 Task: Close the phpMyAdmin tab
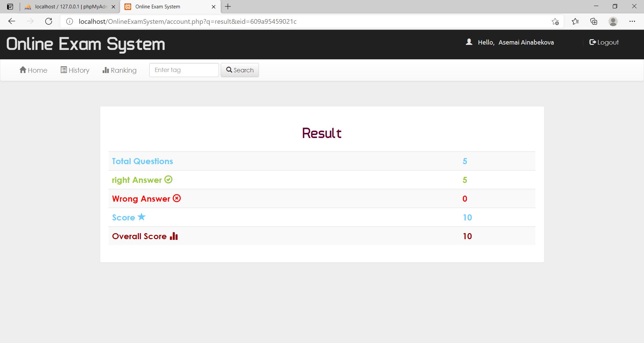[x=113, y=7]
